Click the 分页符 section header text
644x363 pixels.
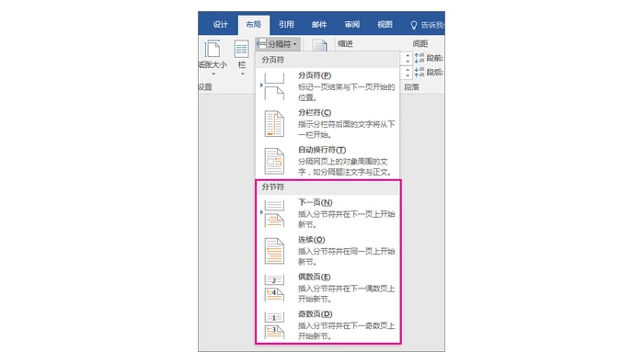point(272,60)
